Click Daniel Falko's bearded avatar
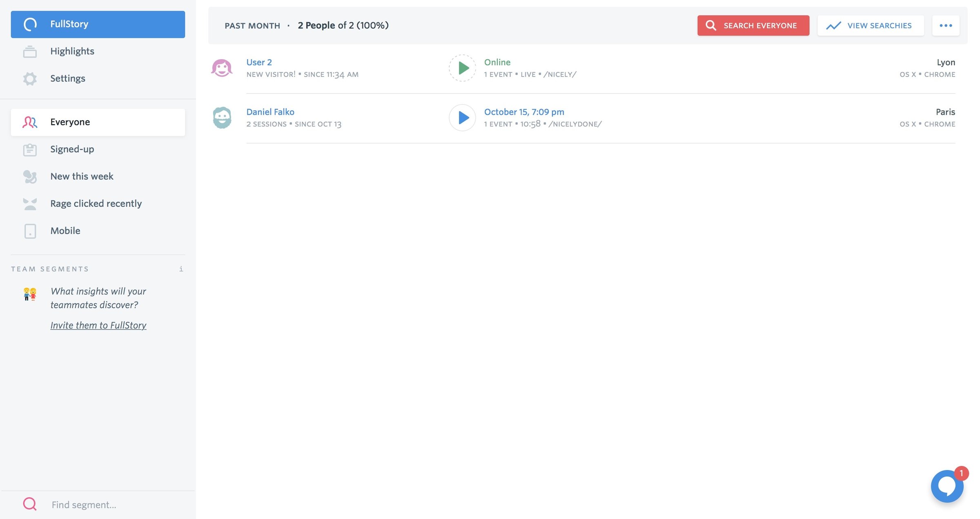This screenshot has height=519, width=980. pyautogui.click(x=222, y=118)
